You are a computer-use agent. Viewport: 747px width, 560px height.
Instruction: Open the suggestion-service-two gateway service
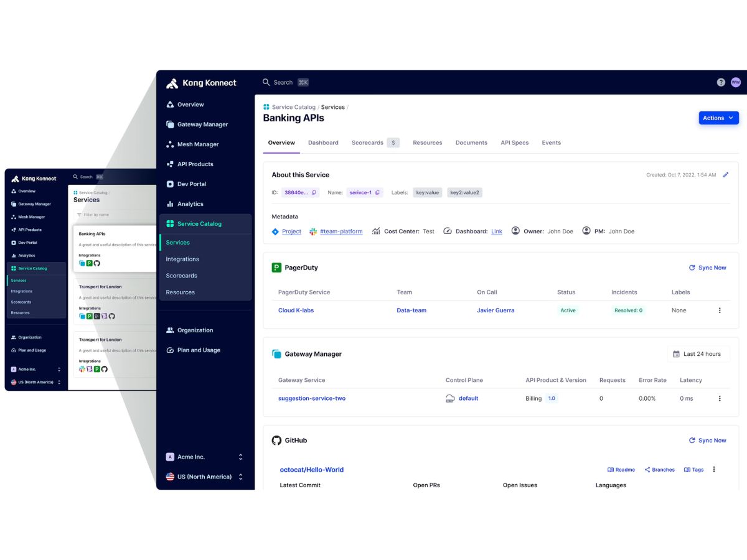(x=312, y=399)
